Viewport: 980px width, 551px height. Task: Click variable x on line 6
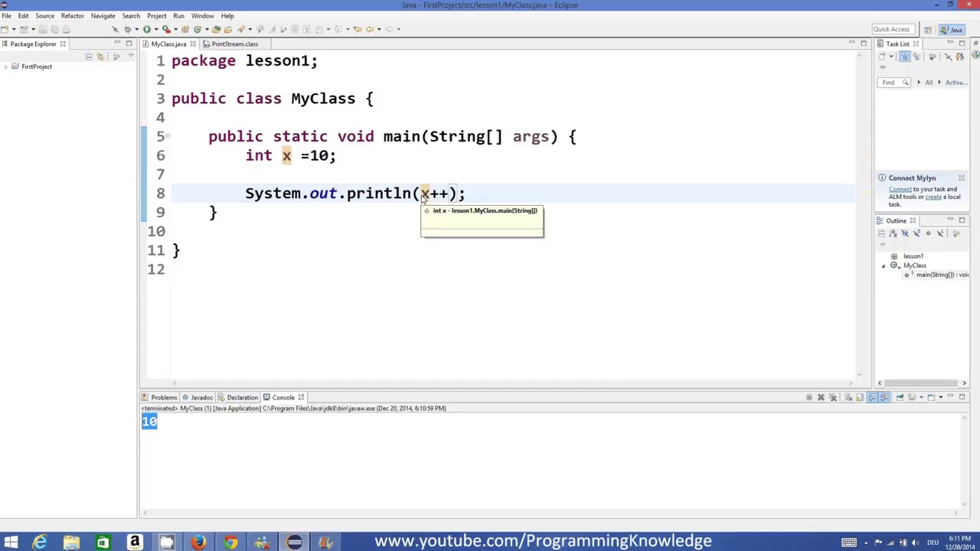click(286, 155)
